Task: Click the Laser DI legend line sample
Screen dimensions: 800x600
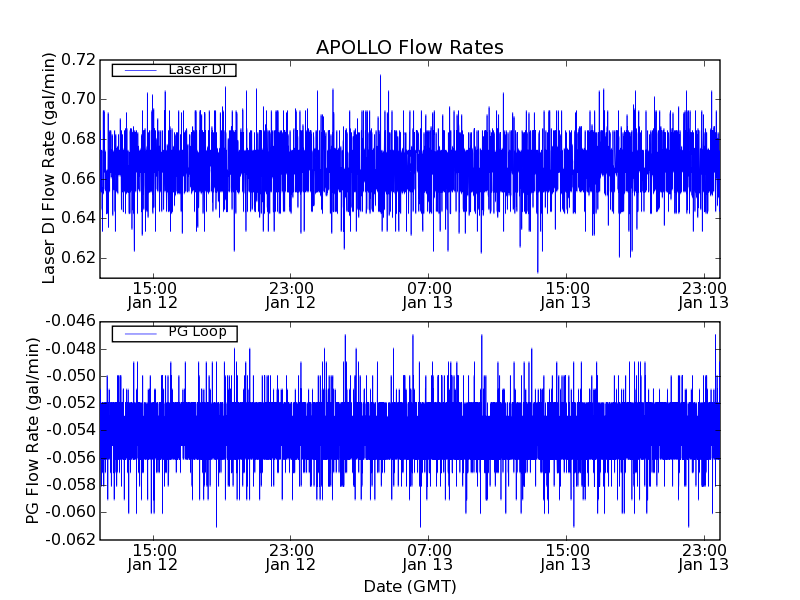Action: tap(141, 70)
